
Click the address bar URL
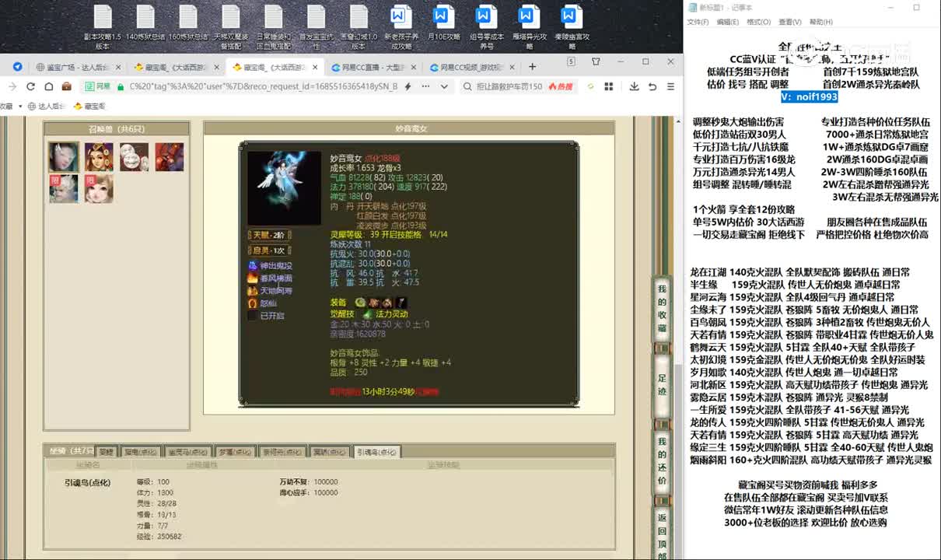[263, 86]
